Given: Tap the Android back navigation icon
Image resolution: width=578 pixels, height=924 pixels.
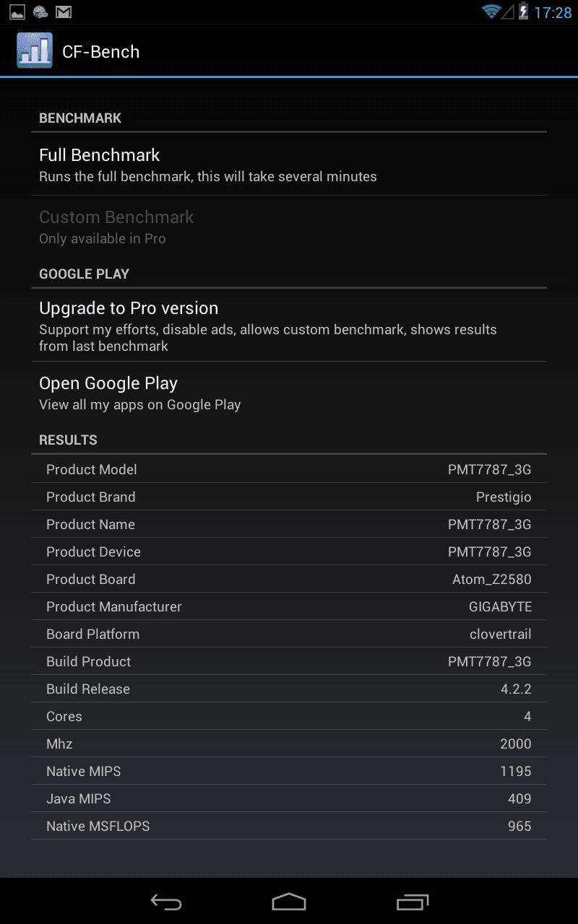Looking at the screenshot, I should [165, 902].
